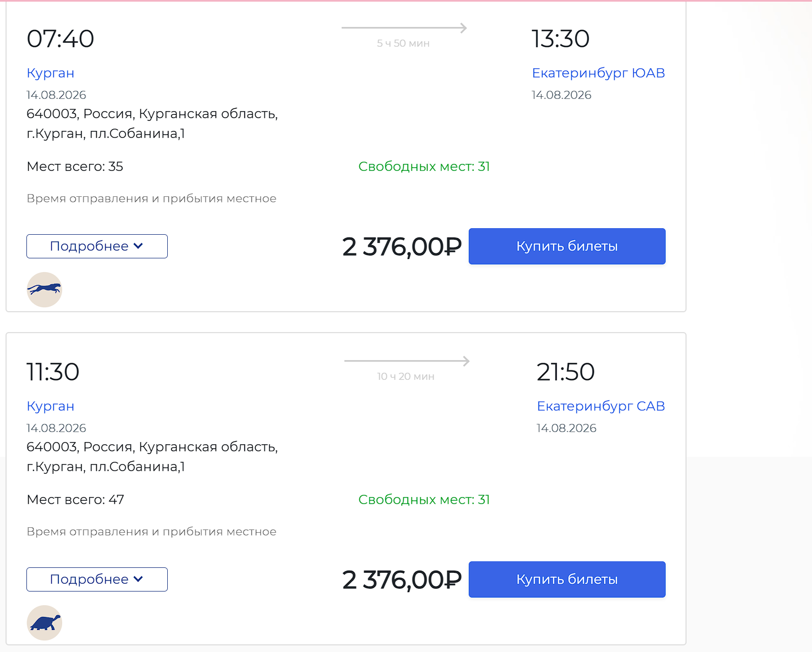The image size is (812, 652).
Task: Open the Екатеринбург САВ station link
Action: point(601,406)
